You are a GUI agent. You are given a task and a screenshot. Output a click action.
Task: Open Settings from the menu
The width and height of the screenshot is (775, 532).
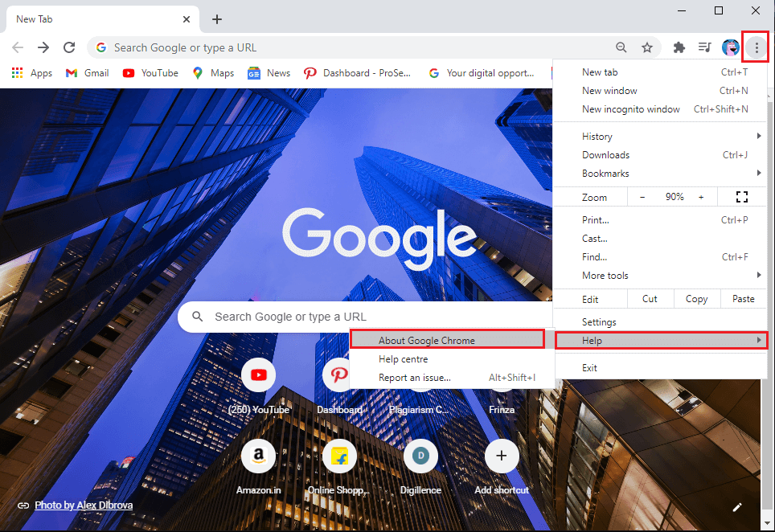pyautogui.click(x=600, y=321)
